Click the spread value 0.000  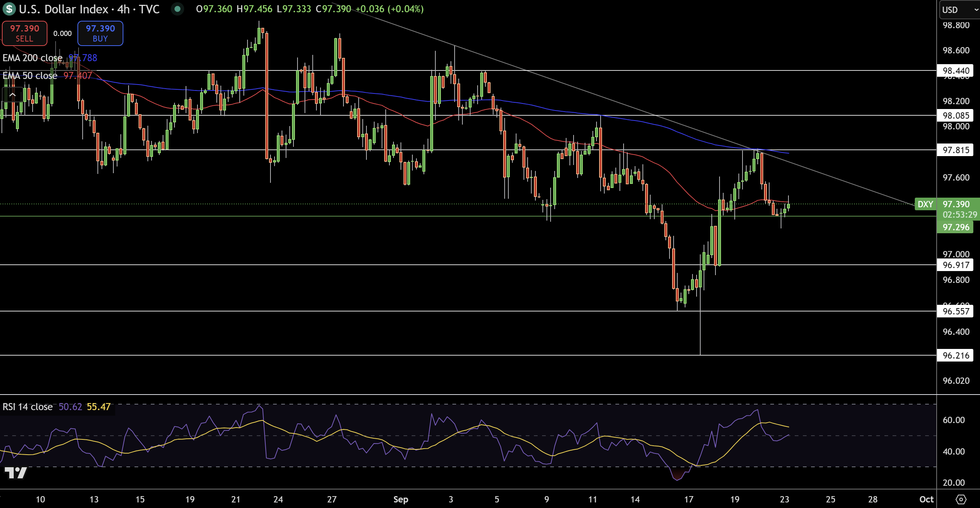62,33
